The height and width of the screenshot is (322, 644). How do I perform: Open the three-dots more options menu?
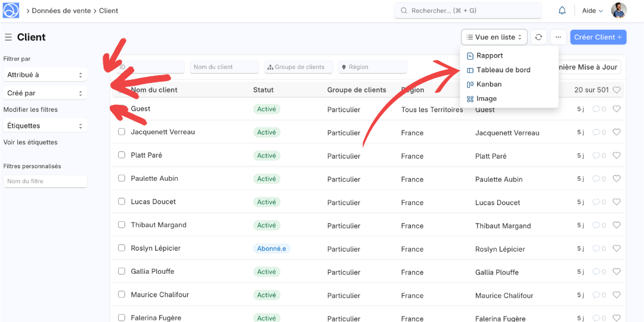[558, 37]
